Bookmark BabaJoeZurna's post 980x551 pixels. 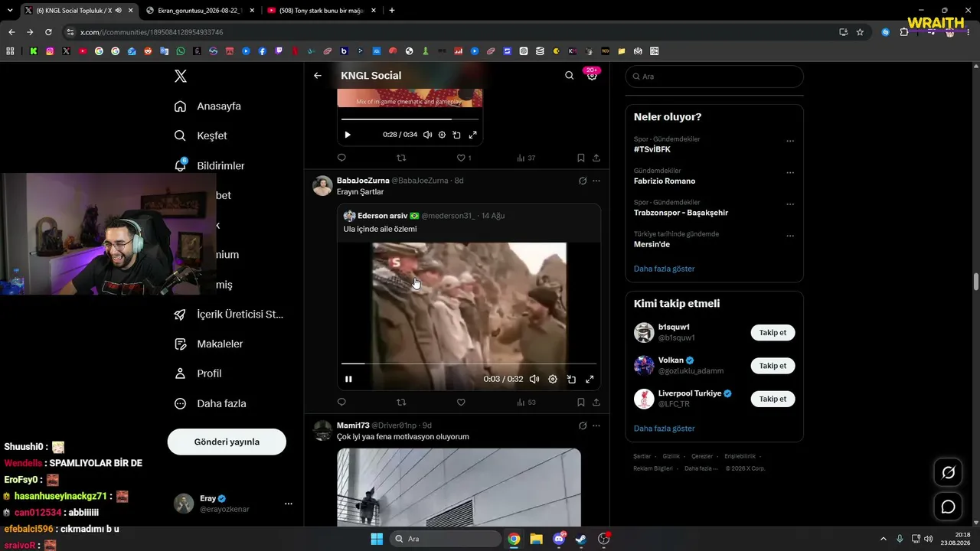(x=581, y=402)
